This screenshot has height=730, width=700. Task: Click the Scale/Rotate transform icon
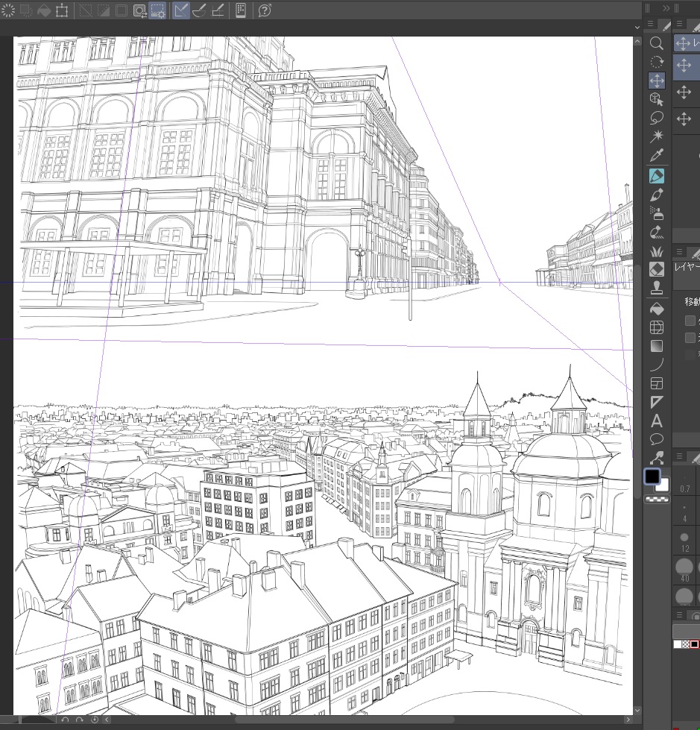[x=62, y=10]
